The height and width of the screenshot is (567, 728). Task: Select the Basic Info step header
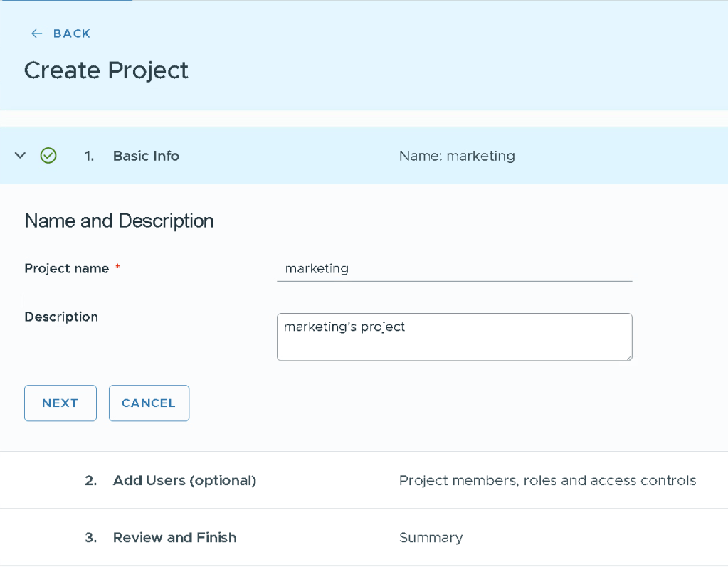146,156
